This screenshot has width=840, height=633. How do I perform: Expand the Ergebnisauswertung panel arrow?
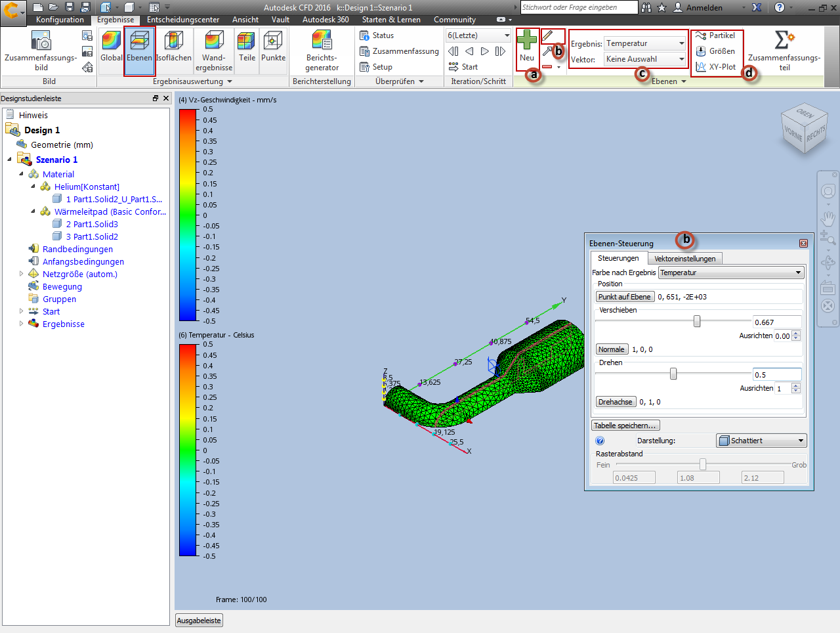click(x=230, y=81)
